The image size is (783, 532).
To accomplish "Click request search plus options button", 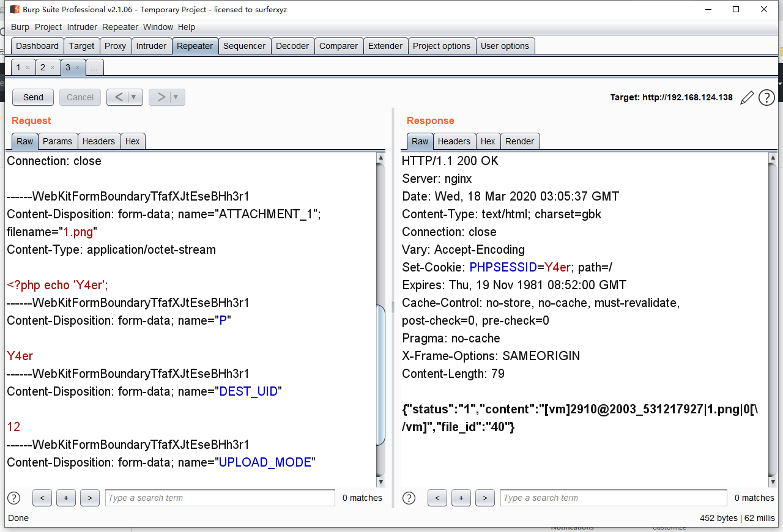I will tap(65, 498).
